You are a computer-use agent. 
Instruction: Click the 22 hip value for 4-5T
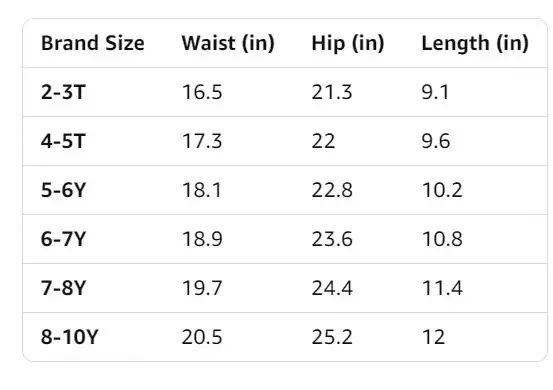[x=323, y=141]
